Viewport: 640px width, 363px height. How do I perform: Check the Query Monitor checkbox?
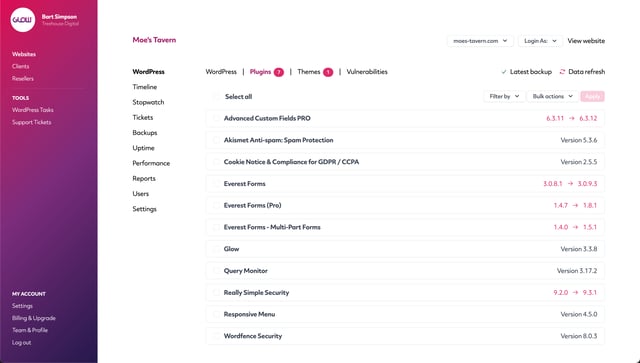click(216, 271)
